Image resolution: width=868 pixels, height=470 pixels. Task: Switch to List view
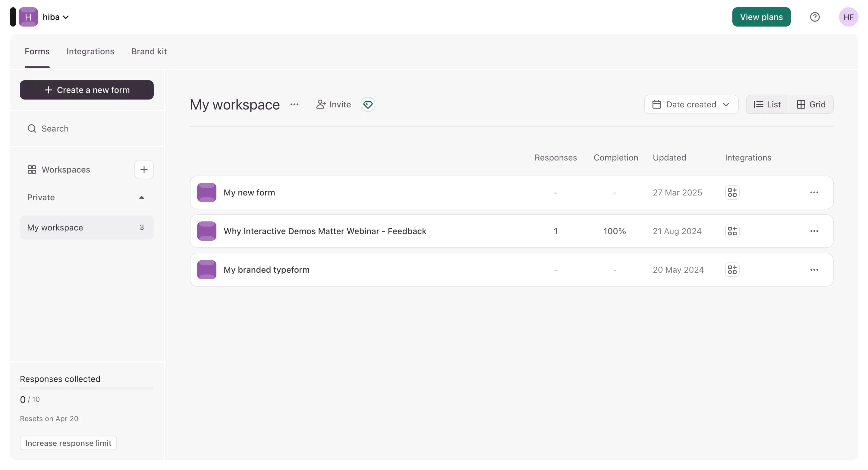point(767,104)
